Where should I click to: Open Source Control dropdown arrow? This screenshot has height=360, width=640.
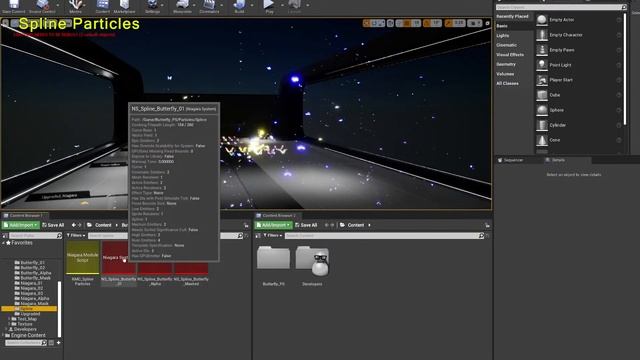pos(58,6)
